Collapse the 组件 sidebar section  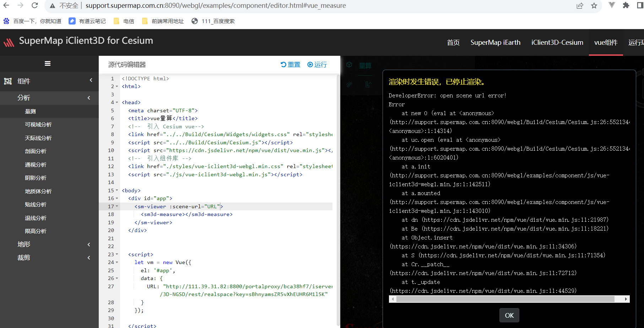[x=91, y=80]
